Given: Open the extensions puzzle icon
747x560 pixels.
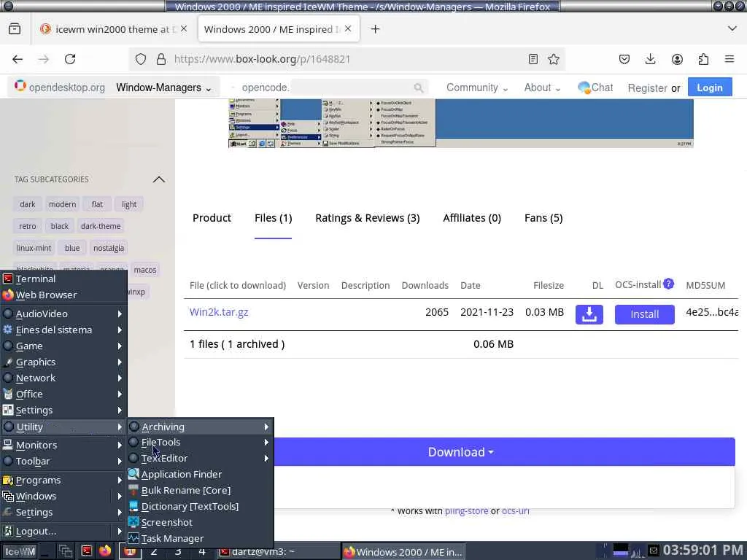Looking at the screenshot, I should pos(703,59).
